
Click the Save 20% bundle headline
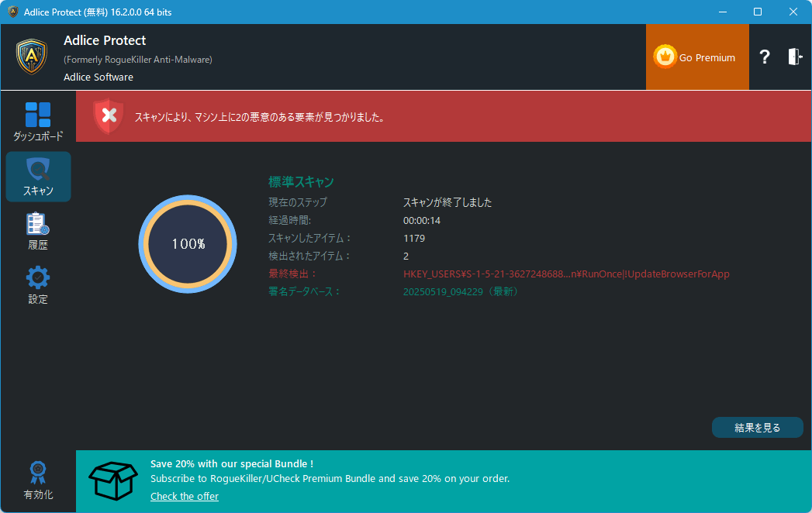click(x=231, y=464)
